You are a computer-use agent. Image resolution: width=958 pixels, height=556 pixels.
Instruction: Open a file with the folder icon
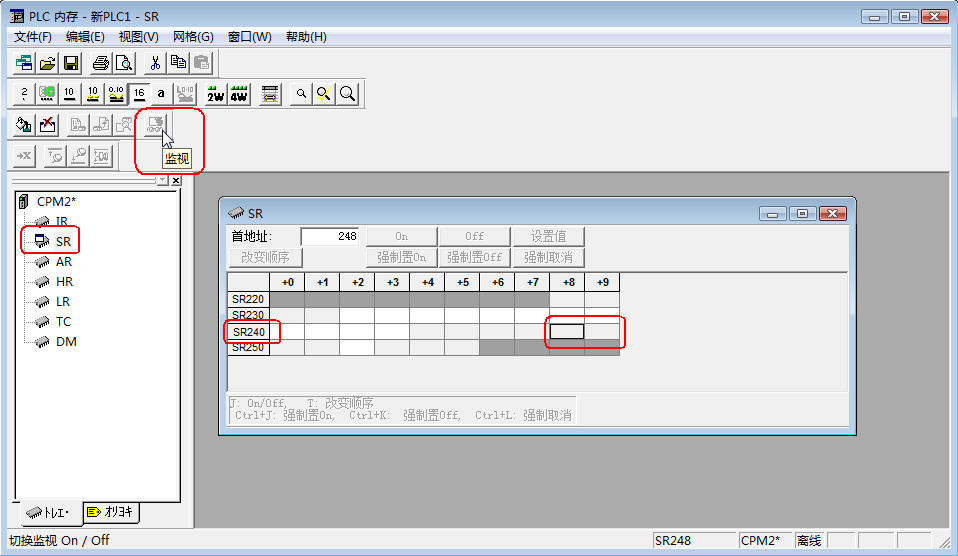[47, 63]
